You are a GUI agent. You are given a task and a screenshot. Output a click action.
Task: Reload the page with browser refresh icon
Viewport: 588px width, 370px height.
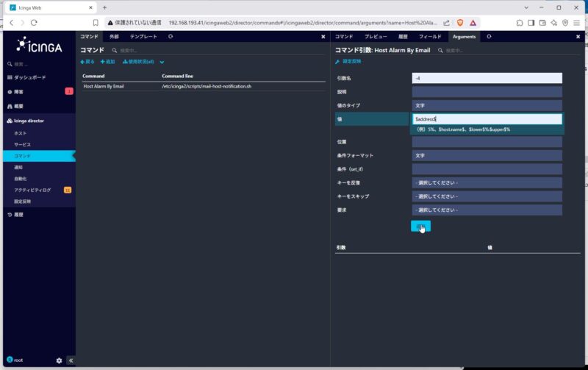(x=34, y=23)
